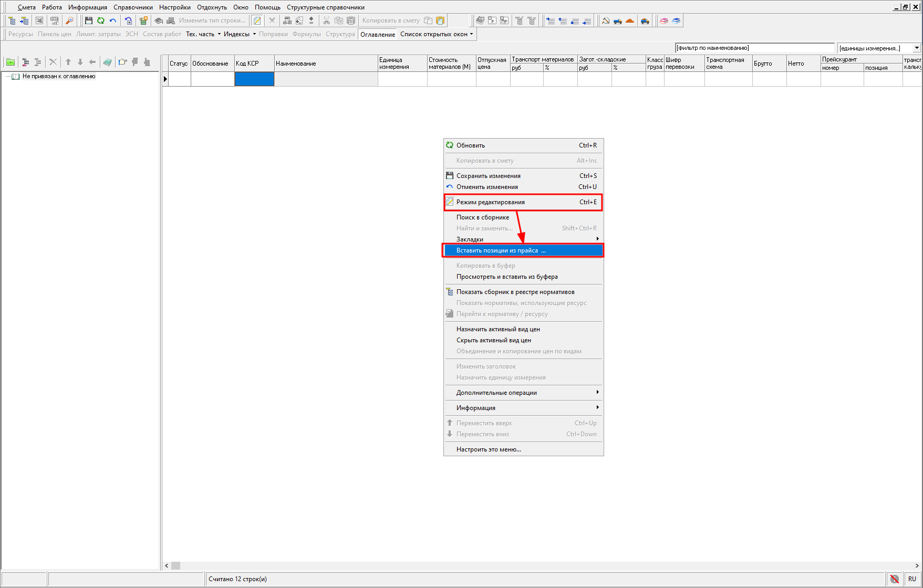Image resolution: width=923 pixels, height=588 pixels.
Task: Open the единицы измерения combo box
Action: click(x=916, y=48)
